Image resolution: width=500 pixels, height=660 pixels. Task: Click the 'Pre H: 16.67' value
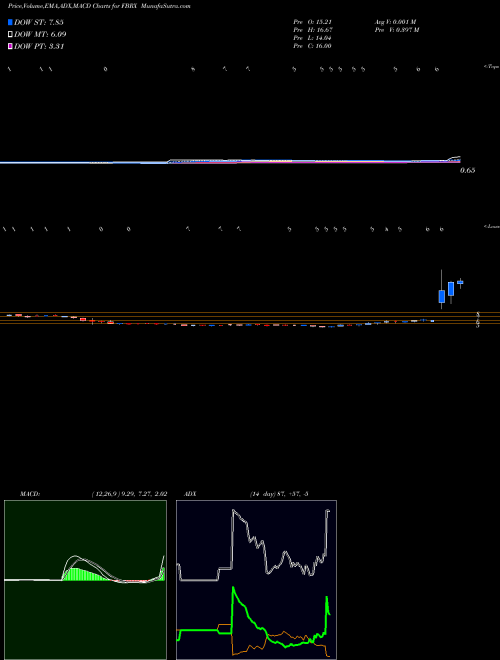pyautogui.click(x=312, y=30)
